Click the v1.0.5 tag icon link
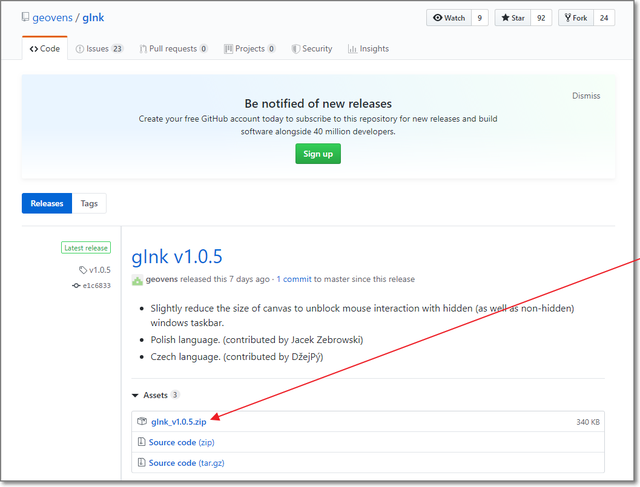Image resolution: width=640 pixels, height=487 pixels. click(x=95, y=270)
